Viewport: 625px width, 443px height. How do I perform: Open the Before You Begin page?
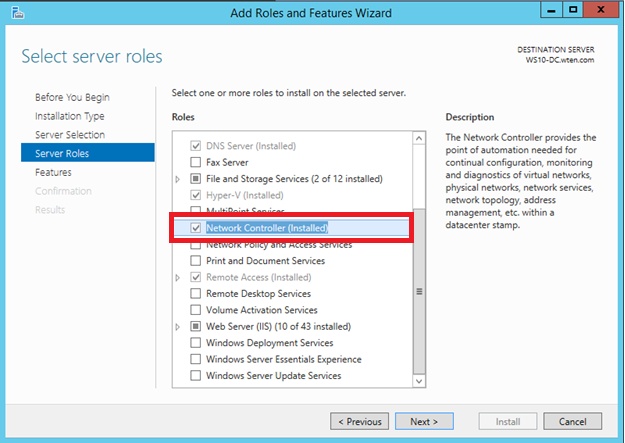click(x=72, y=97)
